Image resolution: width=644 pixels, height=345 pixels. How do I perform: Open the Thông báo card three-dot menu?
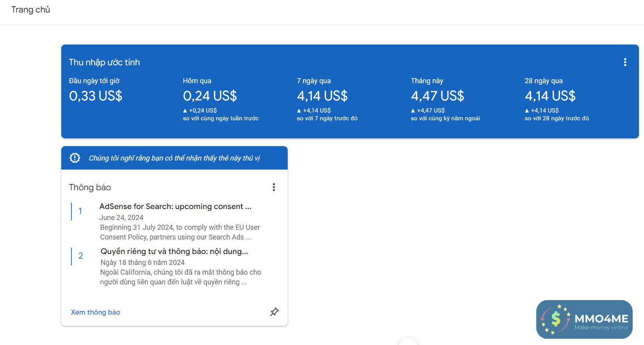[x=274, y=187]
